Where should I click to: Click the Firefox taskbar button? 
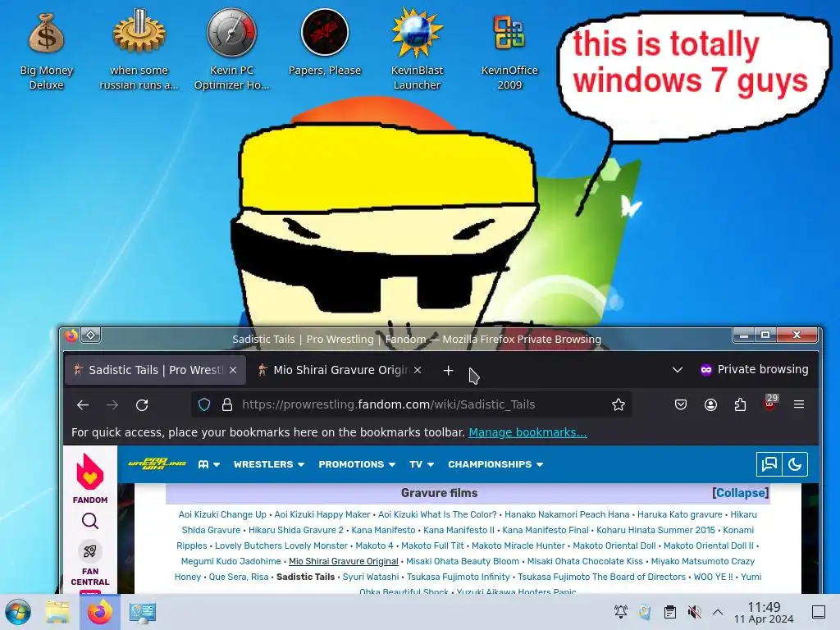tap(100, 612)
